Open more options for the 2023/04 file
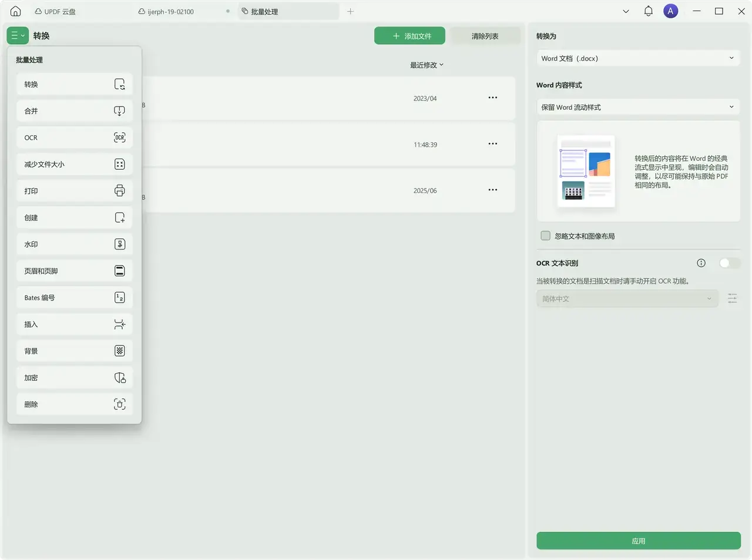Viewport: 752px width, 560px height. coord(492,98)
